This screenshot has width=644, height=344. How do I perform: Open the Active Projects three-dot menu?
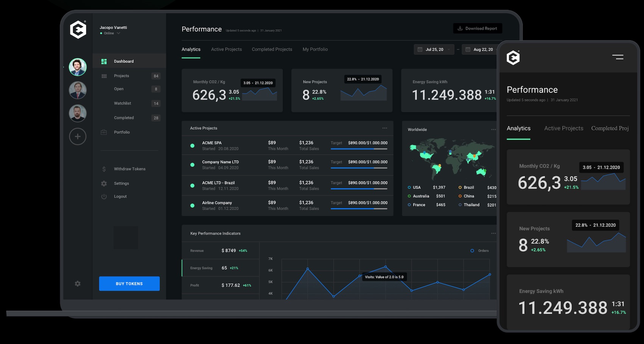385,128
